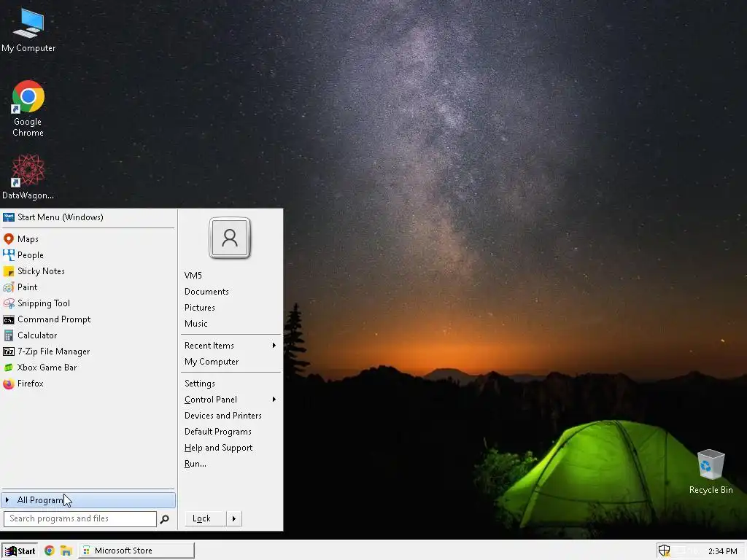
Task: Open the Lock options arrow
Action: pyautogui.click(x=234, y=518)
